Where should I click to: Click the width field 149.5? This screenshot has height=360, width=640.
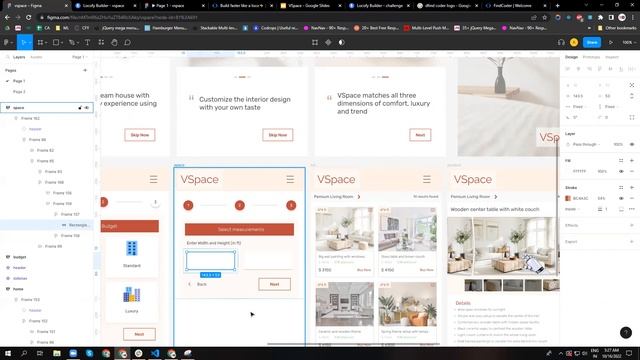click(x=578, y=96)
